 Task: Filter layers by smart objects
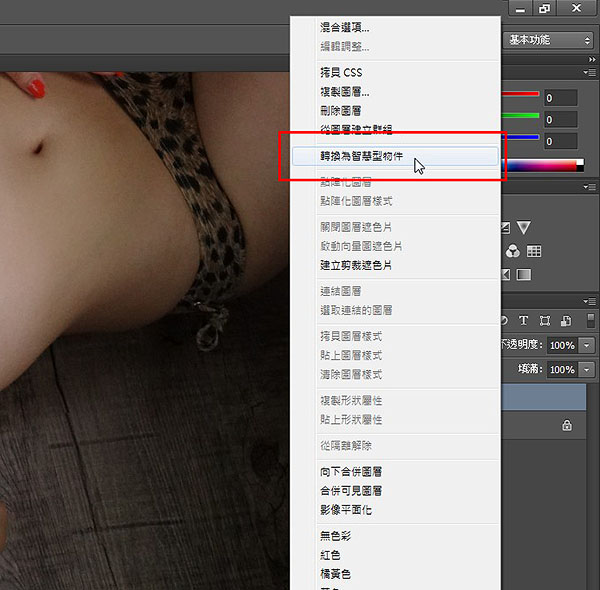coord(566,321)
